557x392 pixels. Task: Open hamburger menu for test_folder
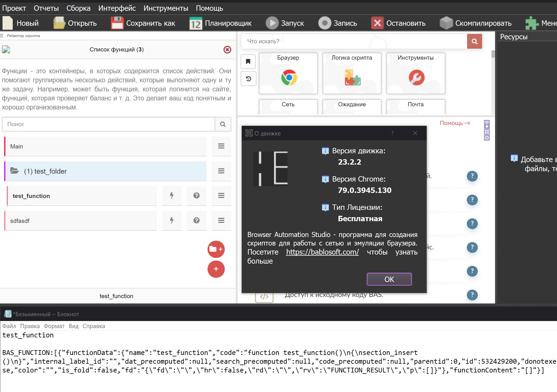coord(221,171)
